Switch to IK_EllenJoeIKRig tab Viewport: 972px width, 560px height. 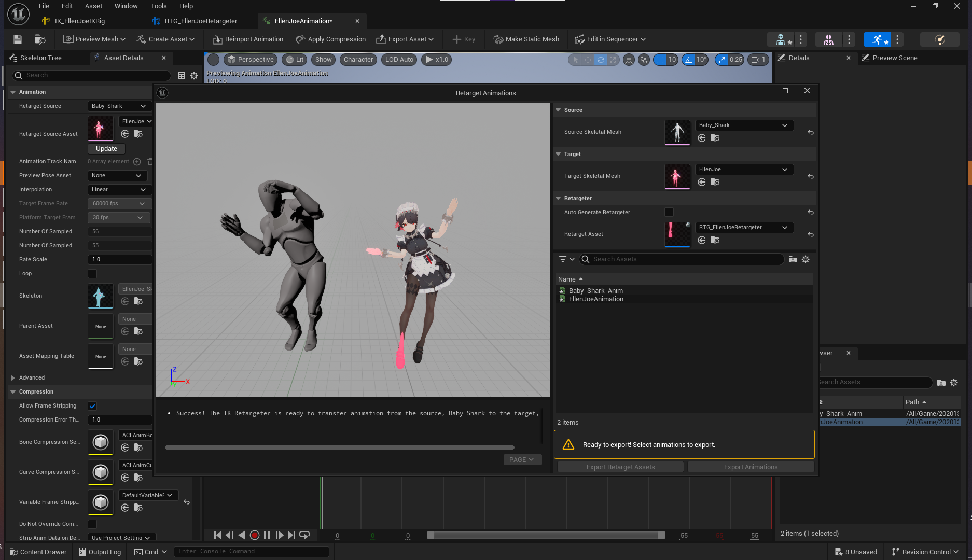(80, 21)
